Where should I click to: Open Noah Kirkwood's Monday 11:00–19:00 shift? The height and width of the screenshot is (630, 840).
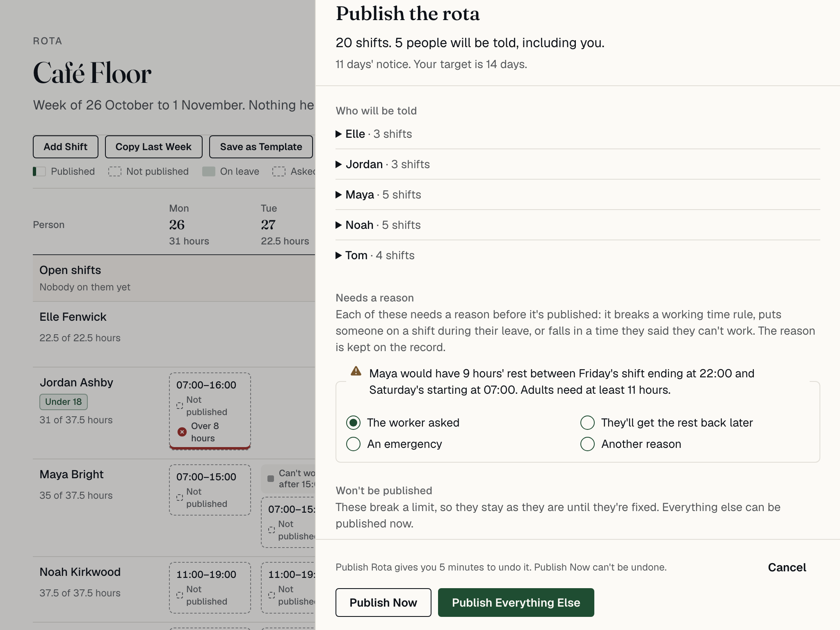click(210, 588)
